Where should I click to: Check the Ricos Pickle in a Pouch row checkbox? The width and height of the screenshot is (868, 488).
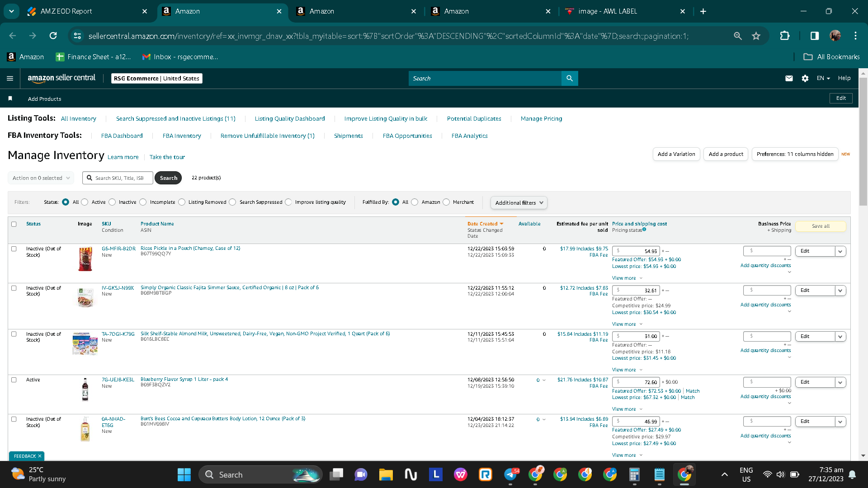(14, 249)
